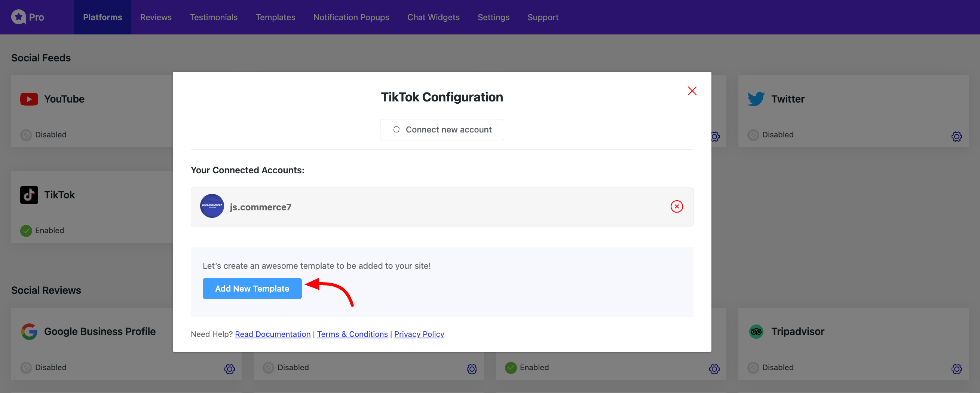Open the Support menu item
This screenshot has height=393, width=980.
pyautogui.click(x=542, y=17)
